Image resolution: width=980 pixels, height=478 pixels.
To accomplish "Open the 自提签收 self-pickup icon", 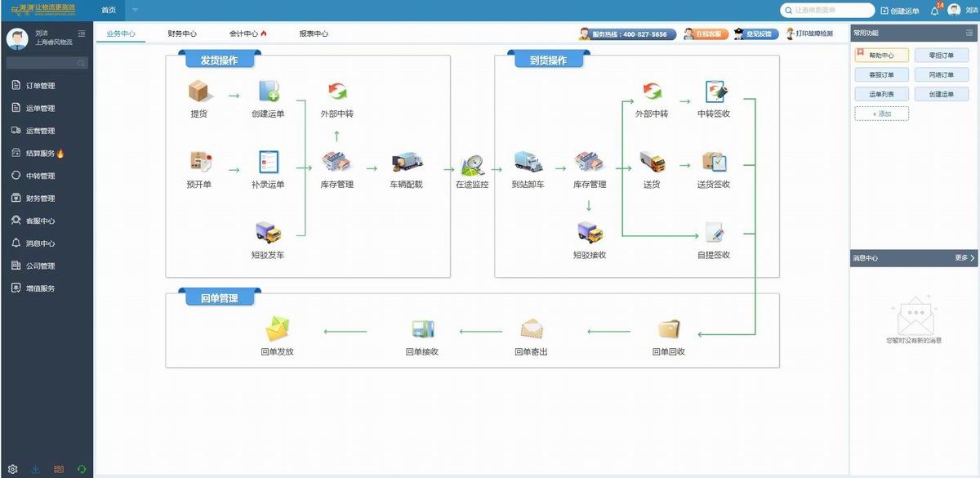I will point(714,233).
